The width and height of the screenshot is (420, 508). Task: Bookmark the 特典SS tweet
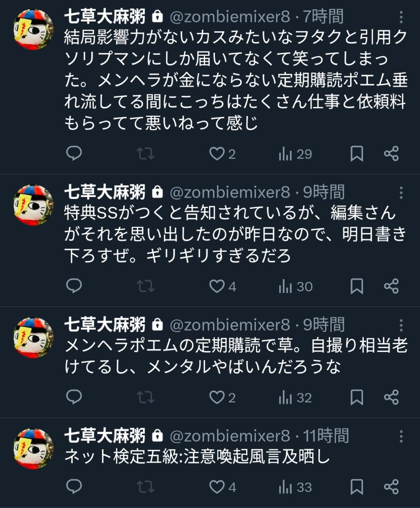(x=357, y=287)
